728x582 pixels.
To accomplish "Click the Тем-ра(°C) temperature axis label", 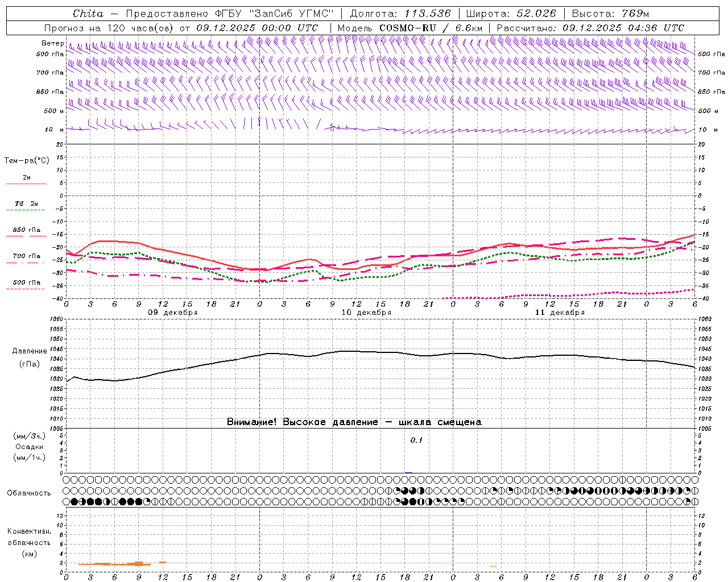I will tap(27, 161).
